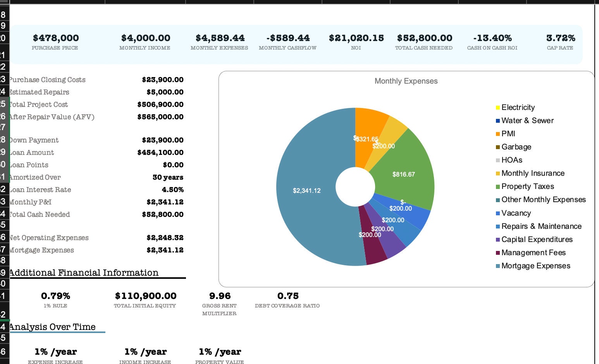Click the Monthly Expenses chart title
The width and height of the screenshot is (599, 364).
(x=406, y=81)
